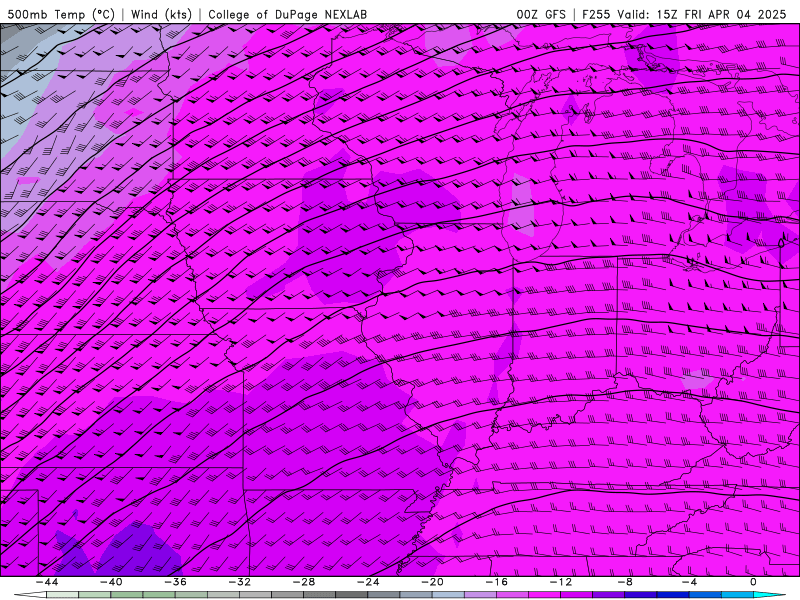800x600 pixels.
Task: Click the -12 legend value
Action: pos(561,582)
